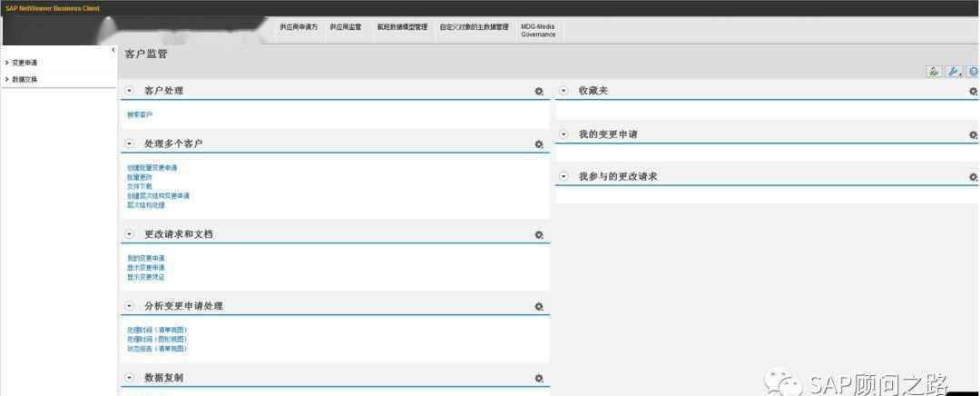Open 处理时间（清单视图） link
The image size is (980, 396).
click(157, 331)
